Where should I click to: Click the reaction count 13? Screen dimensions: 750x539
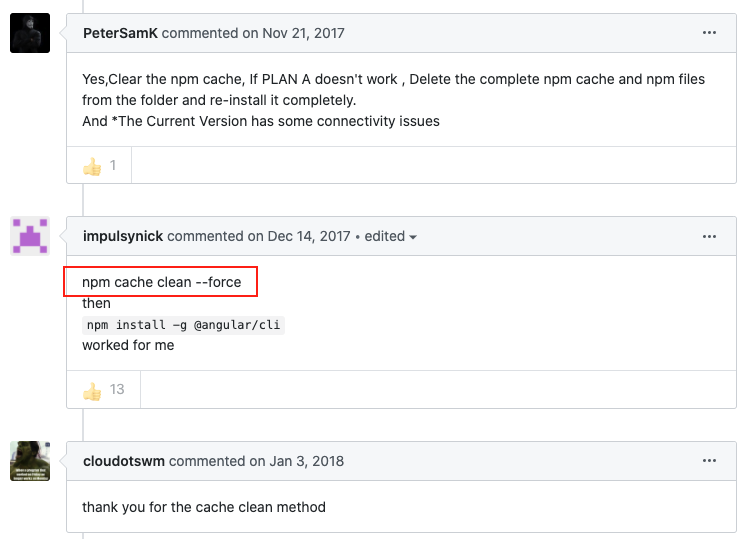coord(117,389)
